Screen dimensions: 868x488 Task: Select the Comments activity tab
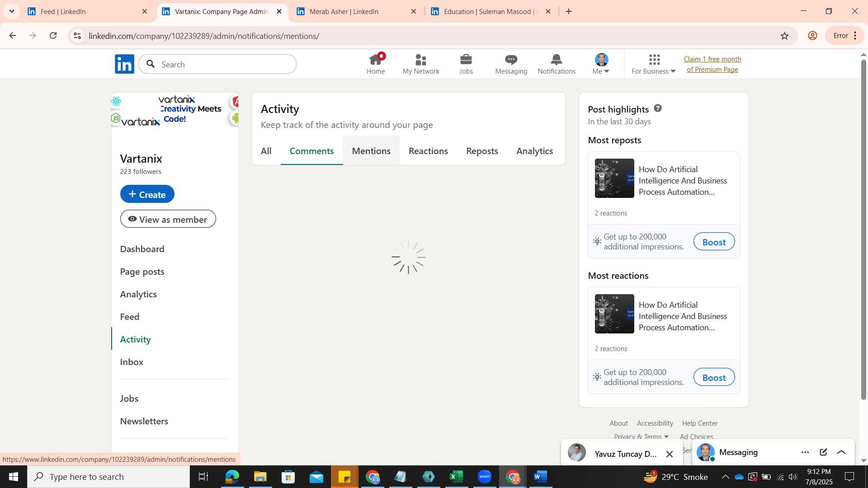[x=311, y=151]
